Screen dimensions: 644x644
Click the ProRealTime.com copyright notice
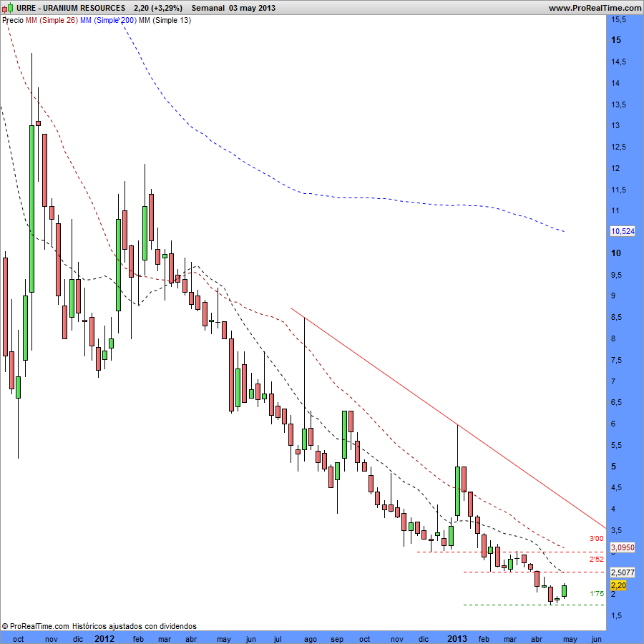[99, 626]
